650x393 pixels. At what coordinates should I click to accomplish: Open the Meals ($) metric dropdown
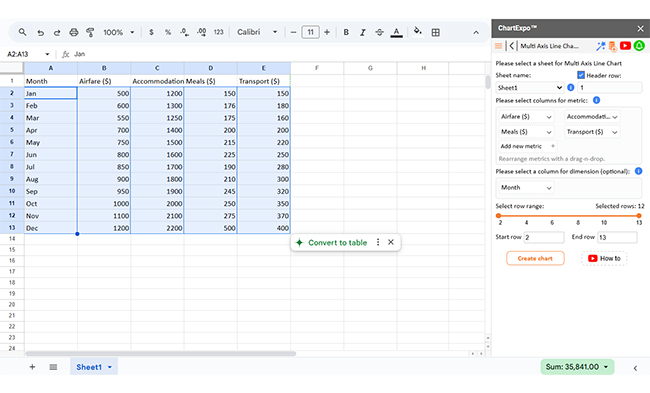tap(526, 132)
